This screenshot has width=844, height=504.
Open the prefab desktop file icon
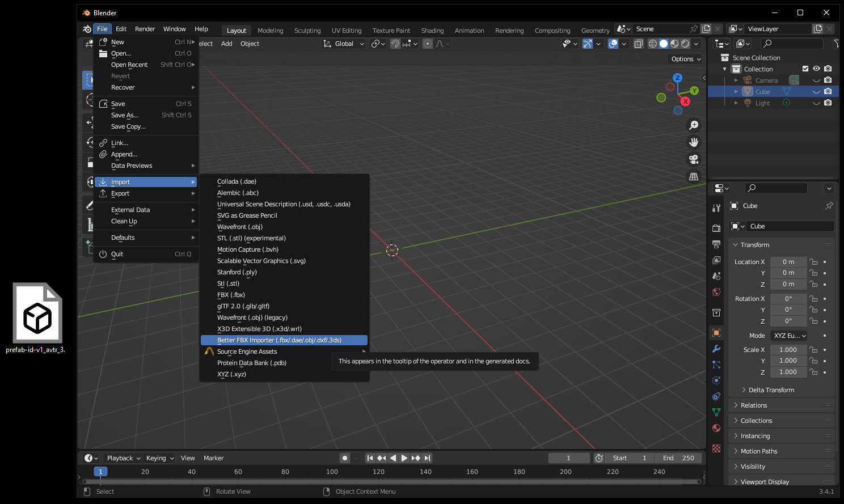pos(37,313)
